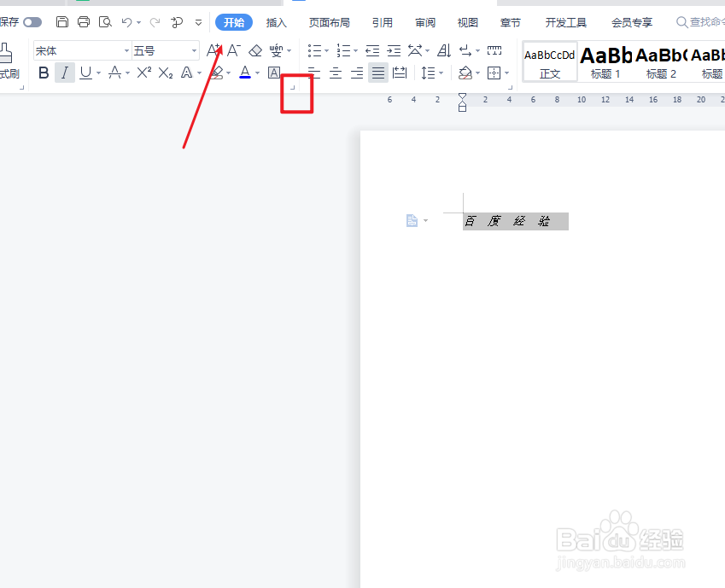Toggle the auto-save switch
The height and width of the screenshot is (588, 725).
click(x=32, y=22)
